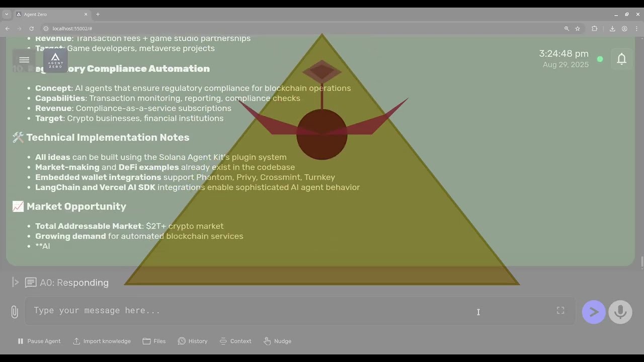Open the hamburger sidebar menu
This screenshot has height=362, width=644.
pos(24,60)
